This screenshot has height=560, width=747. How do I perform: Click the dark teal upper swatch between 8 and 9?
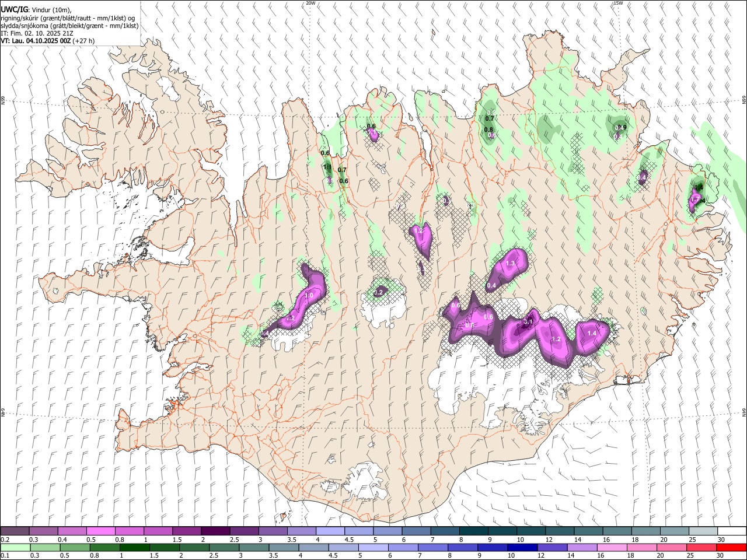pos(474,531)
